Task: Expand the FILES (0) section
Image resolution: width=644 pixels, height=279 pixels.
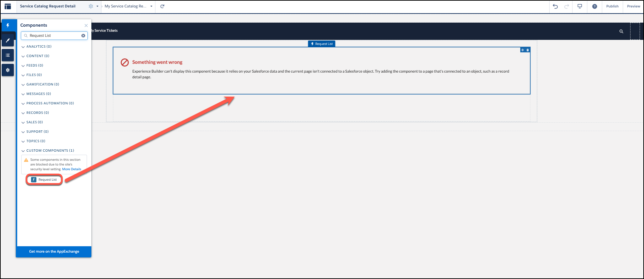Action: pyautogui.click(x=32, y=75)
